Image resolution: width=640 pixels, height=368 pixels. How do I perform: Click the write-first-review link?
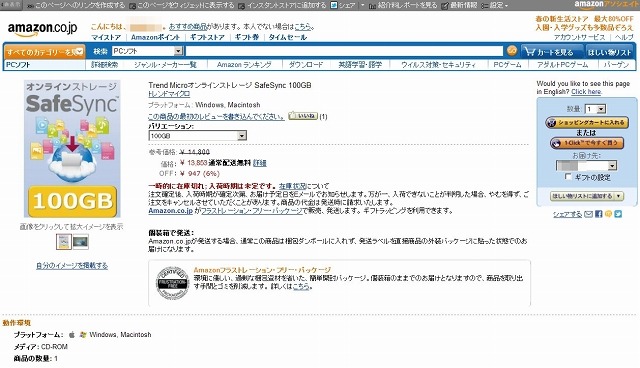coord(216,117)
